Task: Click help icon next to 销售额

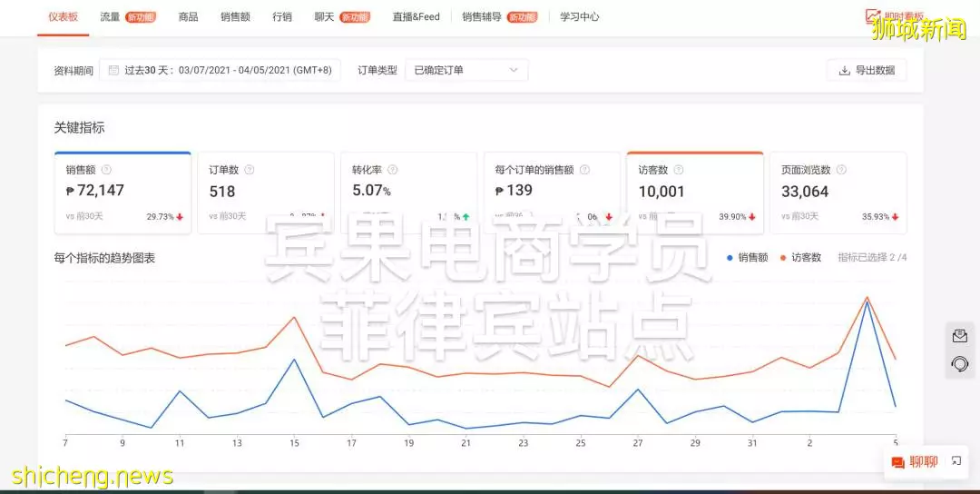Action: [x=106, y=170]
